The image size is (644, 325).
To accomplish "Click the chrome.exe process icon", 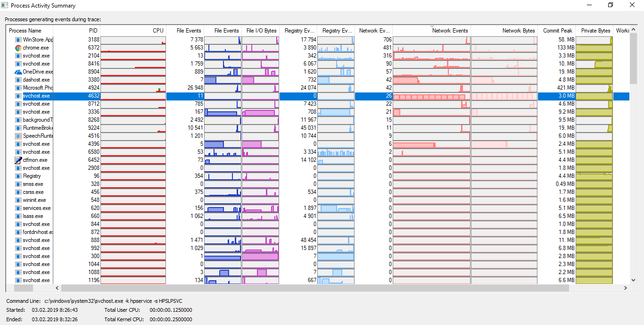I will [18, 48].
